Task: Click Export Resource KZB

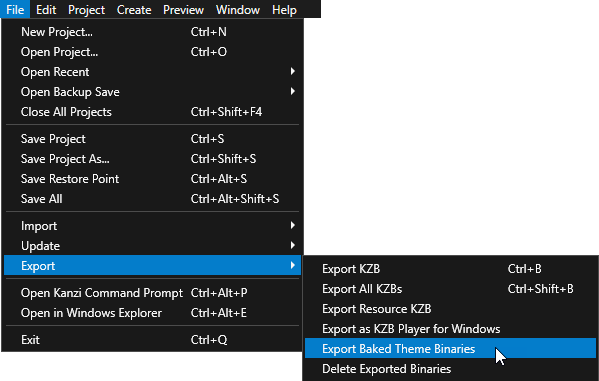Action: pos(450,309)
